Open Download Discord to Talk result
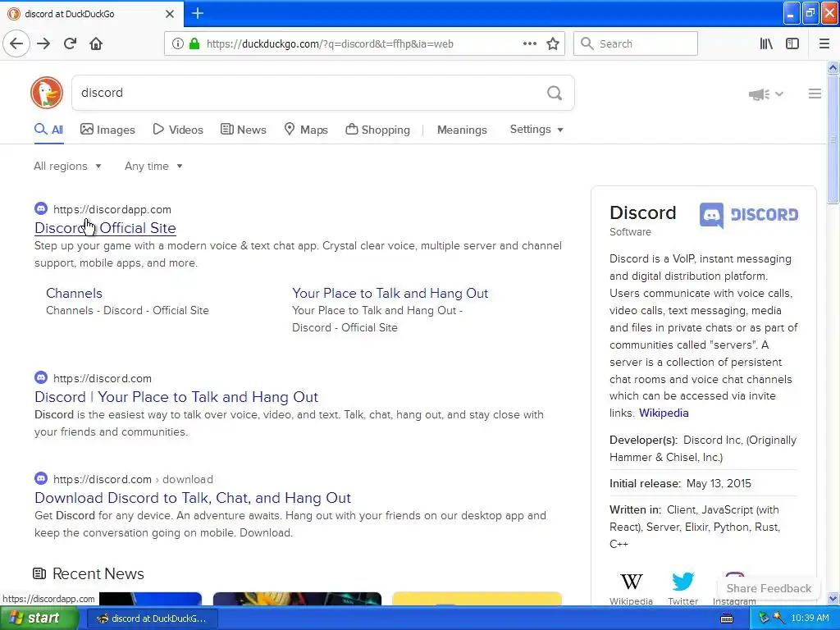840x630 pixels. (x=192, y=498)
